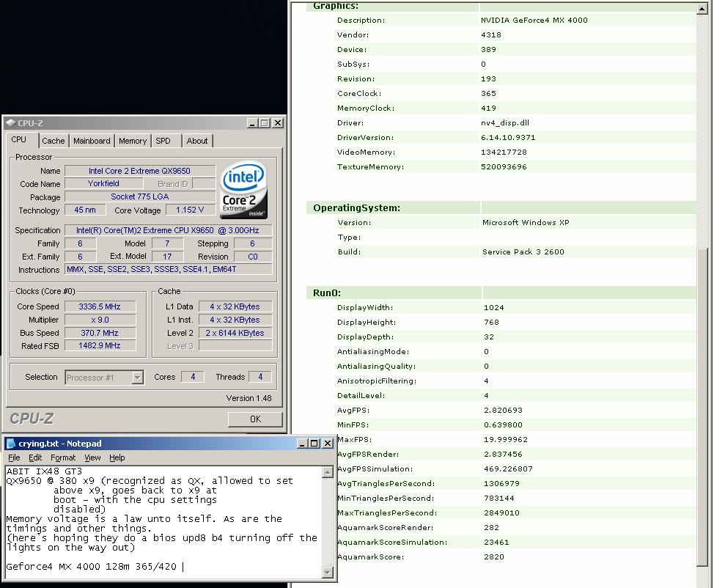This screenshot has width=714, height=588.
Task: Click the Threads value box
Action: coord(260,377)
